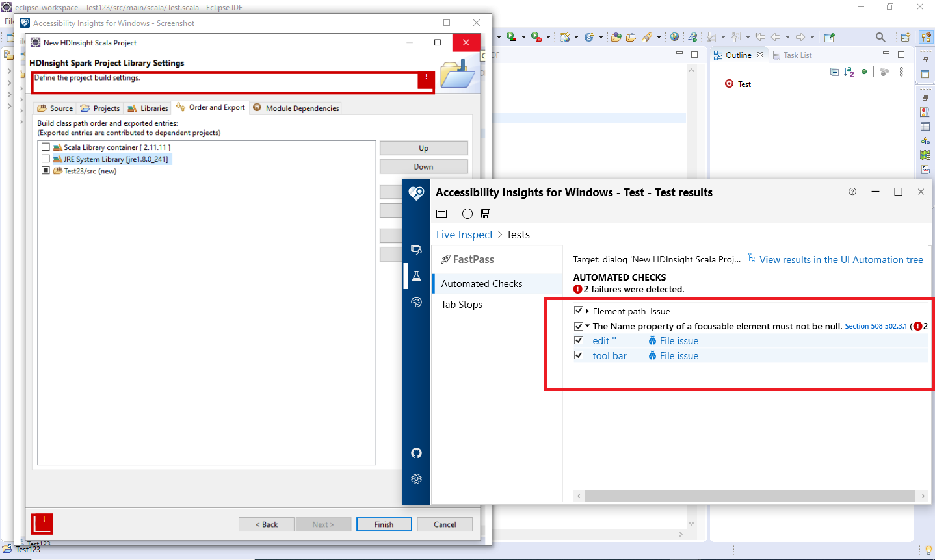Open Accessibility Insights settings gear
Image resolution: width=935 pixels, height=560 pixels.
click(416, 479)
